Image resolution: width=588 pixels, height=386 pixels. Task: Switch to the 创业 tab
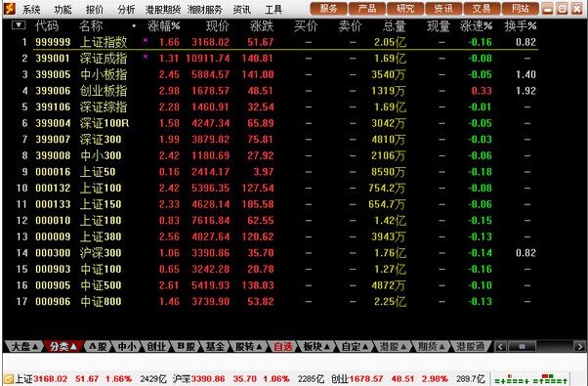pos(156,346)
